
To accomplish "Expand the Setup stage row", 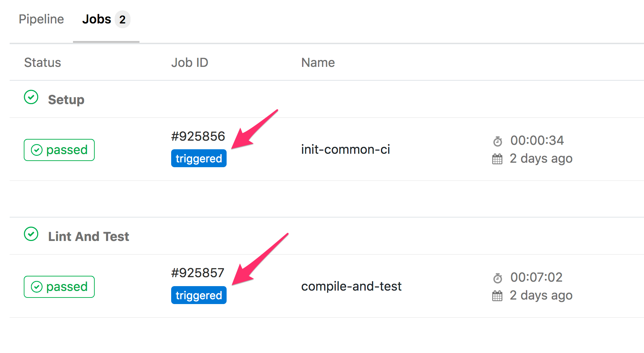I will (x=66, y=100).
